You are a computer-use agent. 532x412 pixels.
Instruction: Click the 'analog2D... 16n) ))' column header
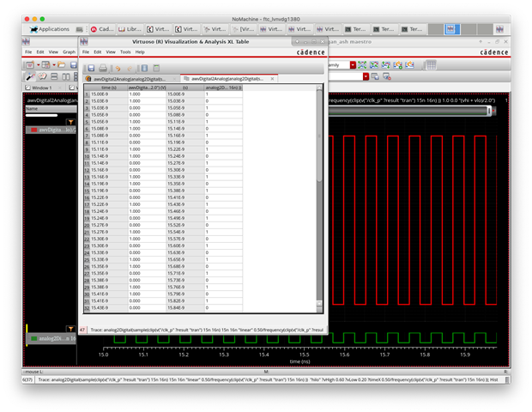(x=223, y=88)
